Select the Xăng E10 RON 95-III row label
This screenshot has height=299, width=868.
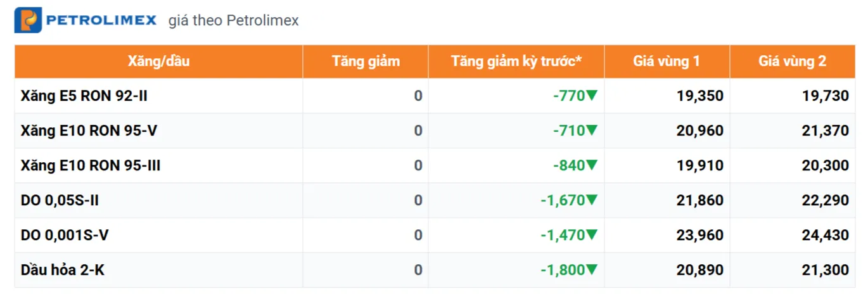pyautogui.click(x=91, y=166)
